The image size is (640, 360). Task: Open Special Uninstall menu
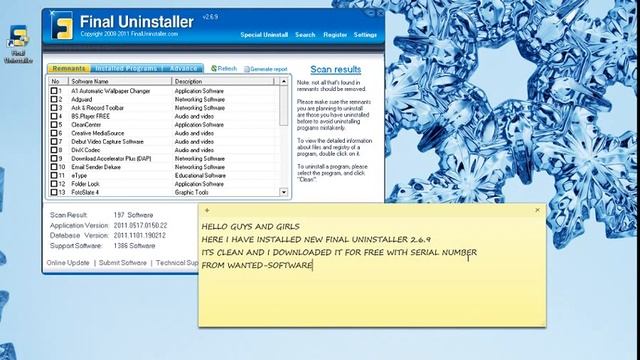pos(264,35)
